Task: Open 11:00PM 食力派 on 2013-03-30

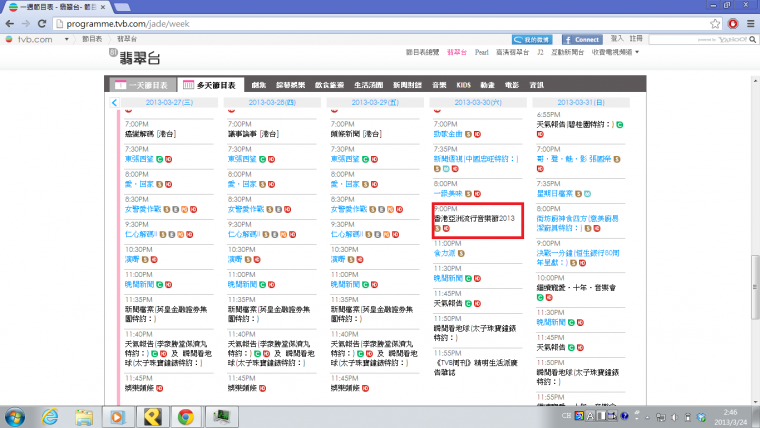Action: tap(444, 253)
